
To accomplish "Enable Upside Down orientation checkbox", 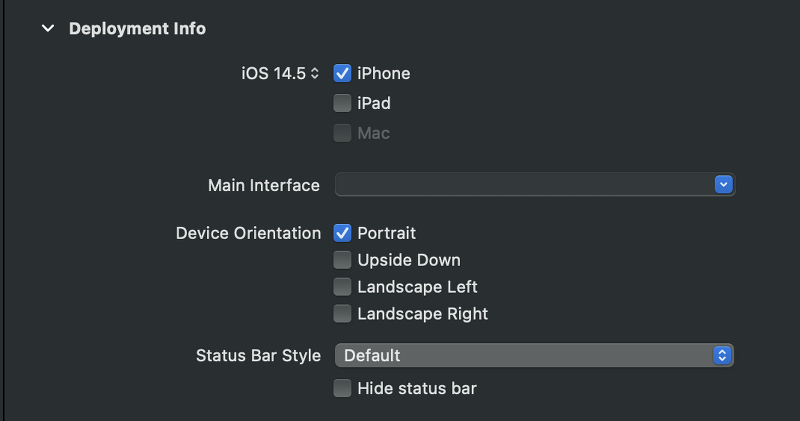I will click(342, 260).
